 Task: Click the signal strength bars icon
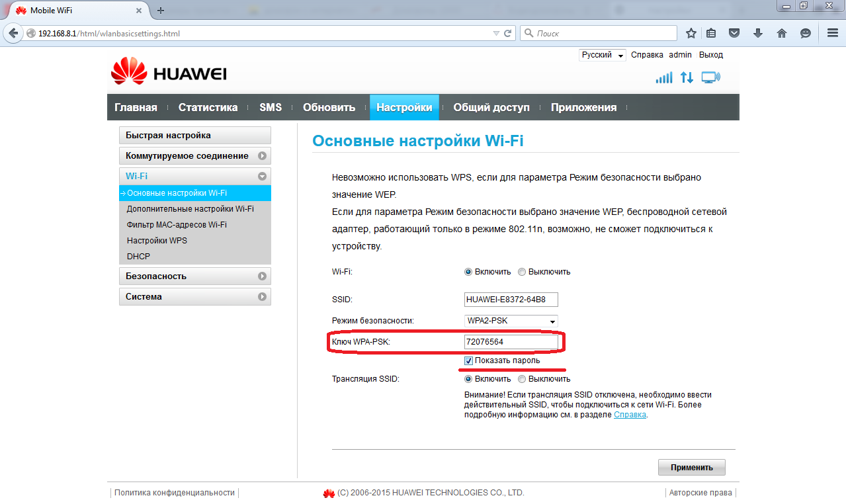point(663,78)
